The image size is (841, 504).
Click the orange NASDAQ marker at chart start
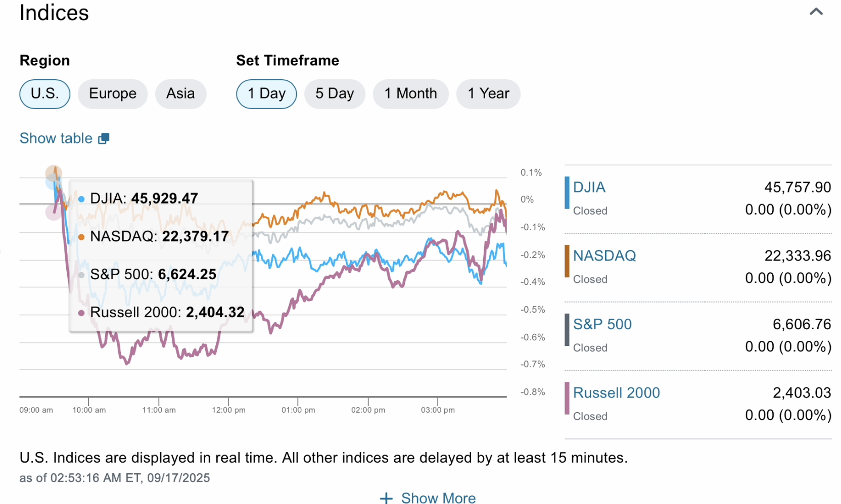pyautogui.click(x=54, y=173)
